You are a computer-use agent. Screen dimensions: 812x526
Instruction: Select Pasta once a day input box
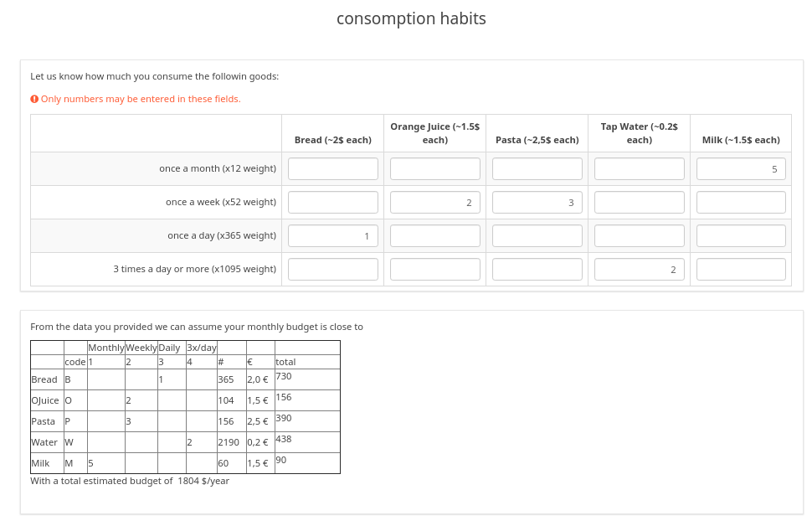tap(537, 235)
